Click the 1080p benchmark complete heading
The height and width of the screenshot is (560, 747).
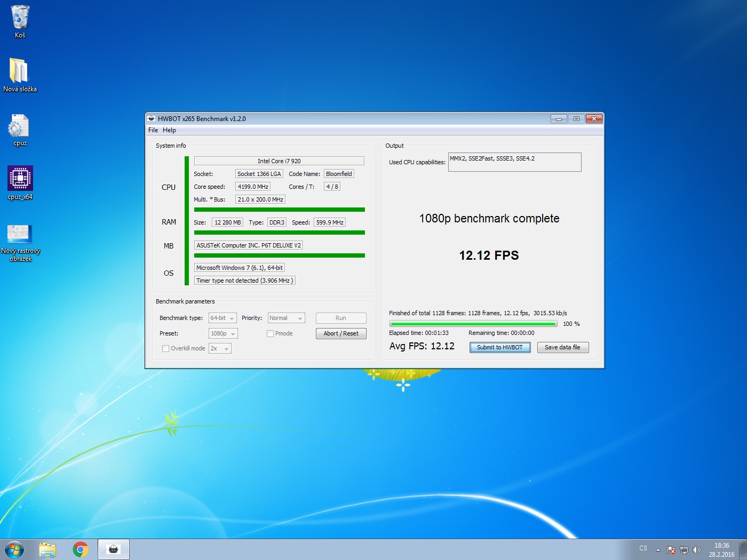489,219
